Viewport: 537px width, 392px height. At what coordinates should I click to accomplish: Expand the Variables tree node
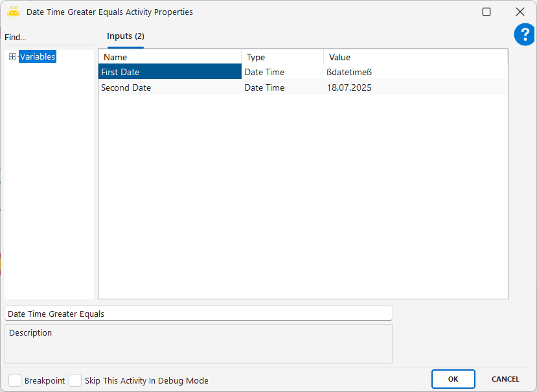tap(12, 57)
